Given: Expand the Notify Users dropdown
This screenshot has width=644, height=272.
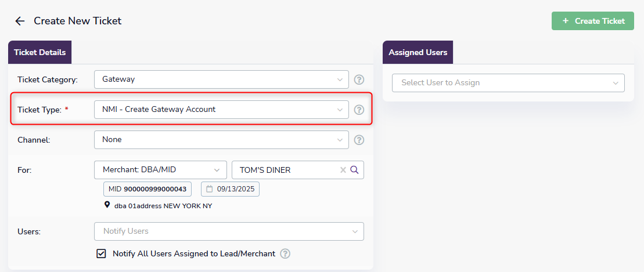Looking at the screenshot, I should (x=229, y=231).
